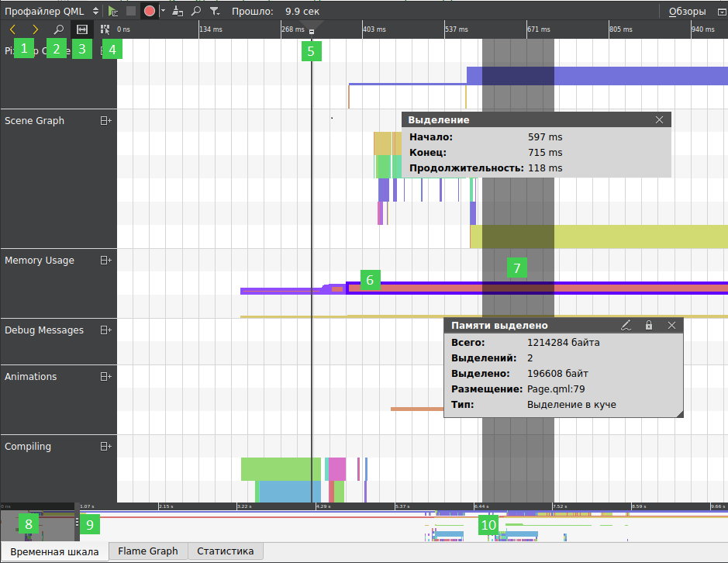
Task: Select the large green Compiling event block
Action: 281,468
